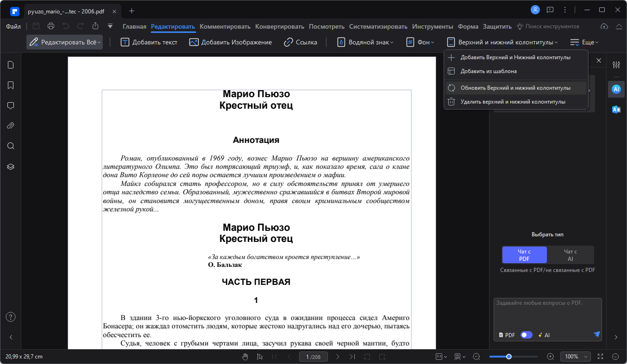Select the hand tool in status bar
The image size is (627, 364).
[245, 357]
